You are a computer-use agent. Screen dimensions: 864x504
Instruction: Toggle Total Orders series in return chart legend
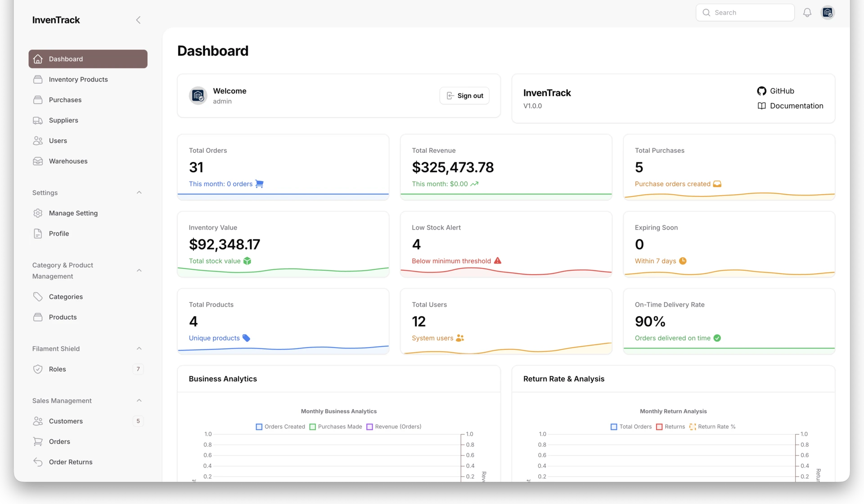pyautogui.click(x=631, y=427)
